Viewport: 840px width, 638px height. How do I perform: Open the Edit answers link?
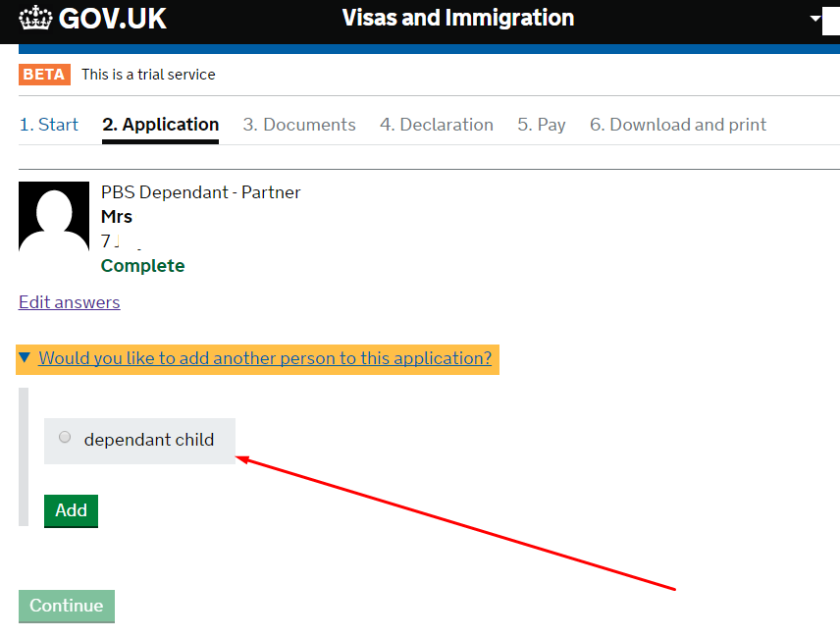[69, 302]
